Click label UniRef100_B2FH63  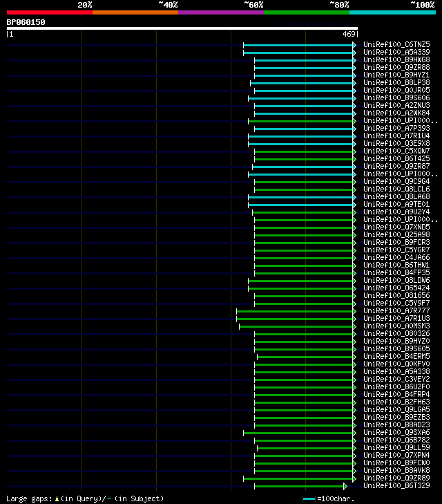(396, 402)
